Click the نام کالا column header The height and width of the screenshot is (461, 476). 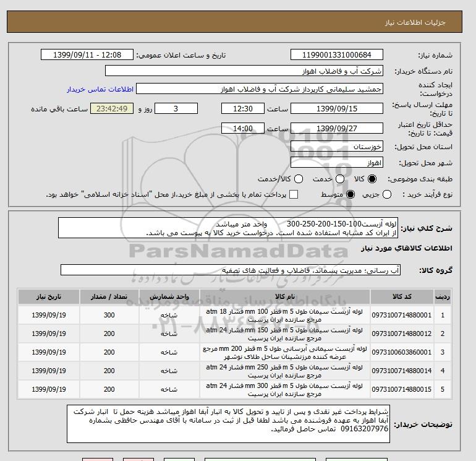[285, 296]
